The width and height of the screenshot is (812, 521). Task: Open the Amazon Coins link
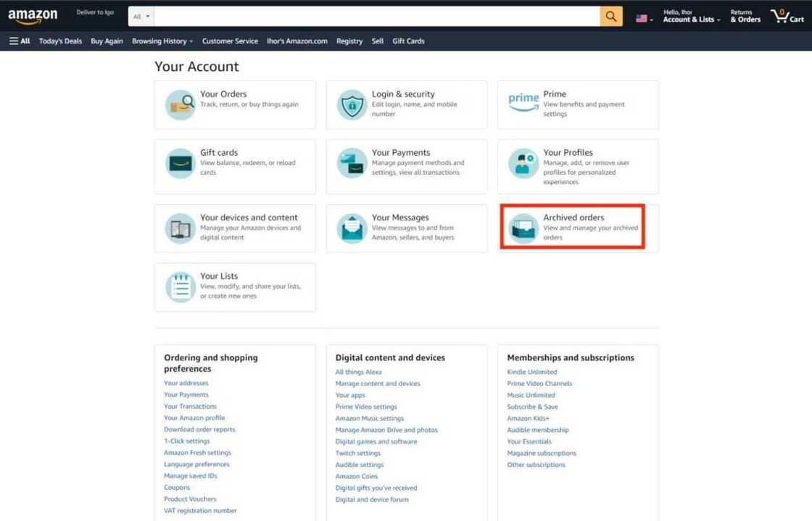[x=356, y=477]
